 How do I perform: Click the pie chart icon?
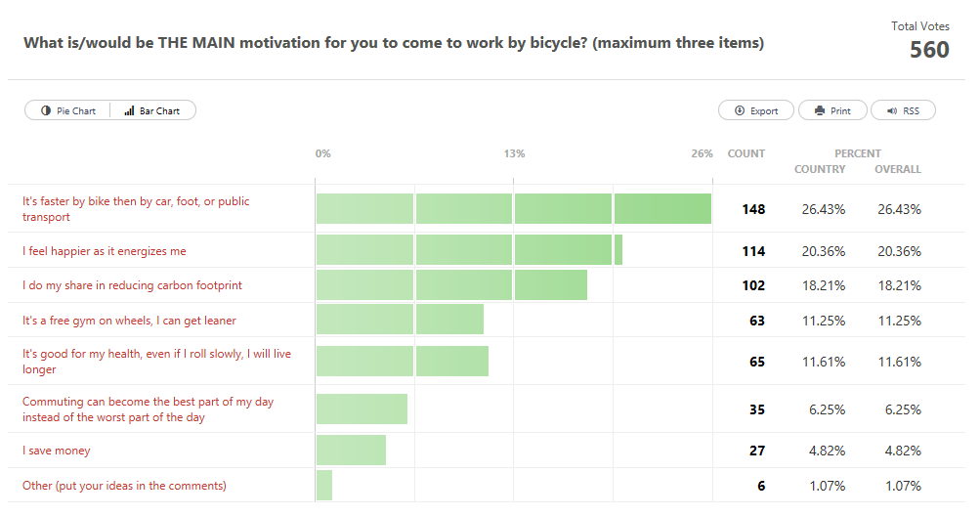(x=46, y=111)
